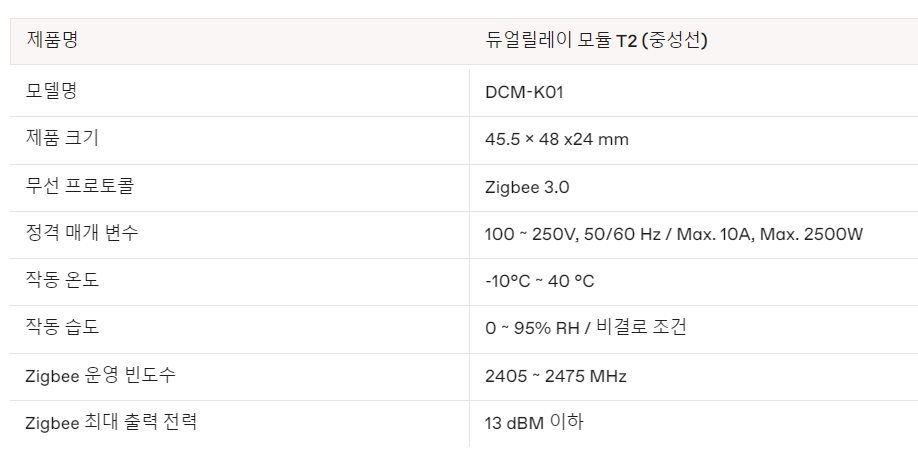The image size is (918, 451).
Task: Click the 제품명 header cell
Action: [x=52, y=41]
